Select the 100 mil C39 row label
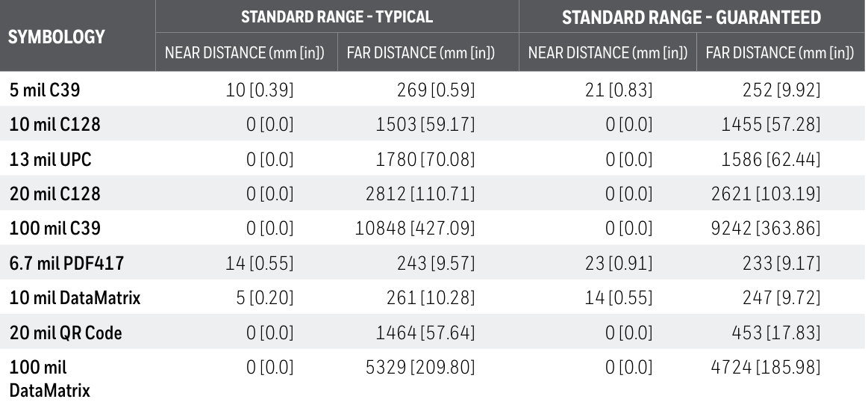 click(x=54, y=229)
